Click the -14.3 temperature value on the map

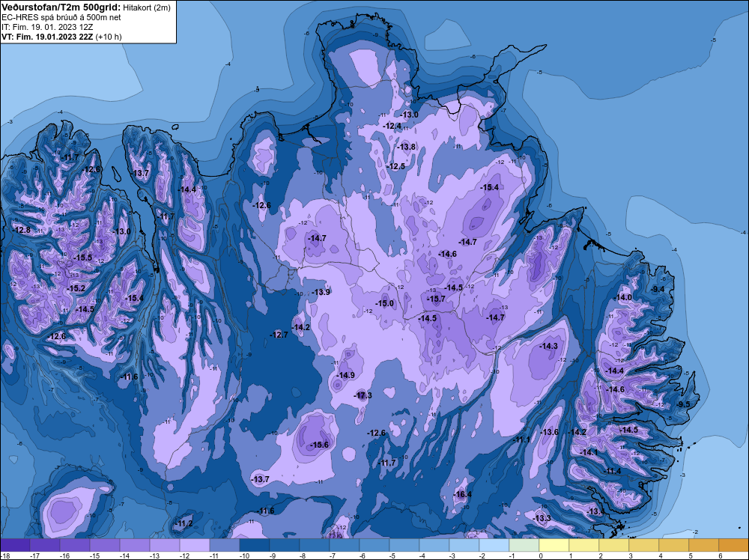click(548, 346)
